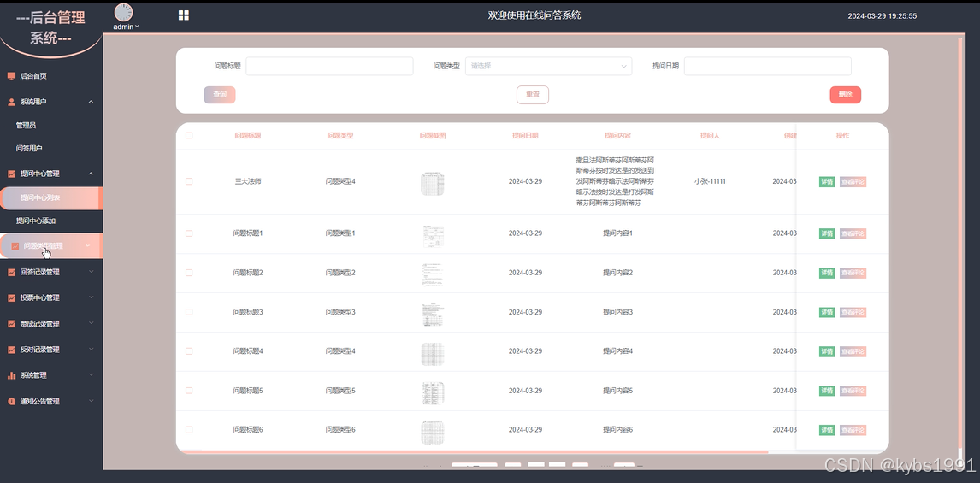980x483 pixels.
Task: Check the row checkbox for 问题标题3
Action: point(189,312)
